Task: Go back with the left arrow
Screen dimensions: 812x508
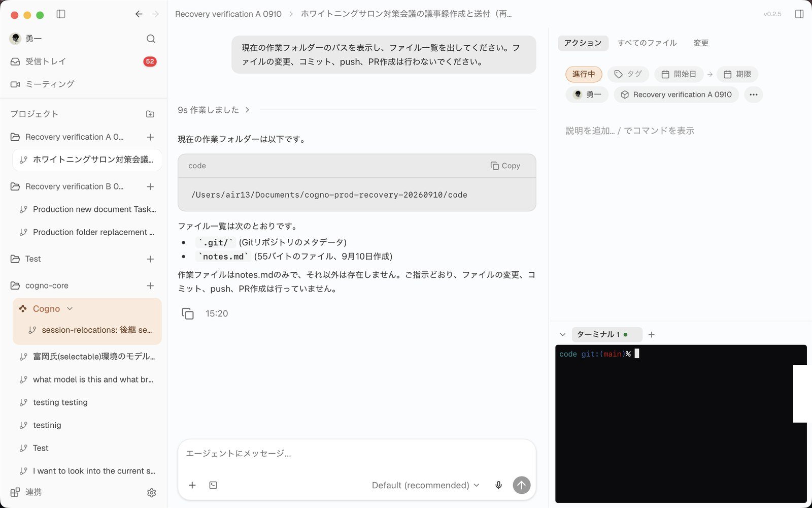Action: point(139,14)
